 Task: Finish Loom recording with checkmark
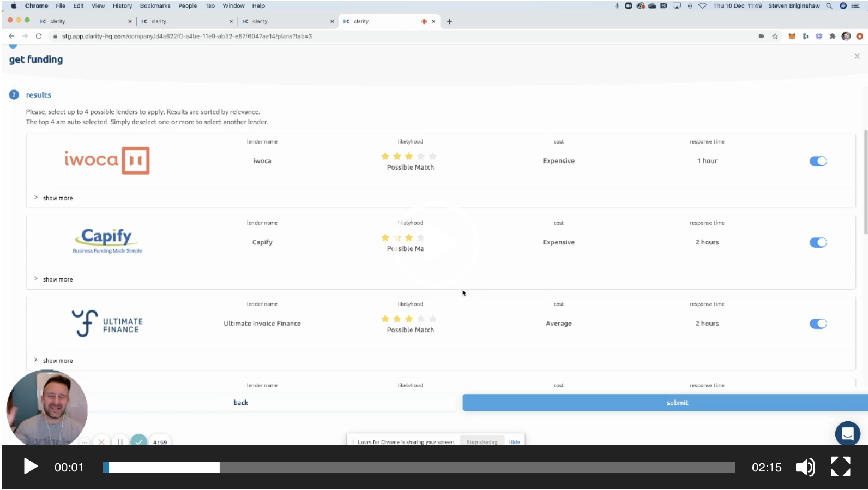[x=139, y=441]
